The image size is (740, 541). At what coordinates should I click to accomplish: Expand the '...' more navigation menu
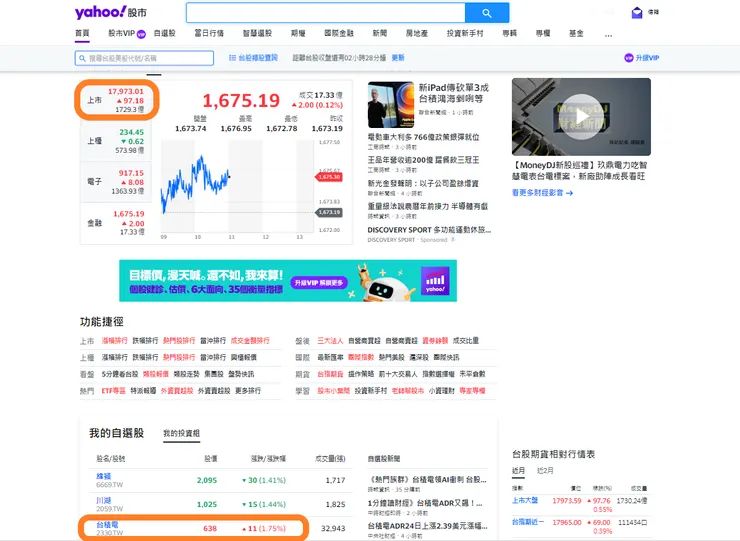click(x=608, y=34)
